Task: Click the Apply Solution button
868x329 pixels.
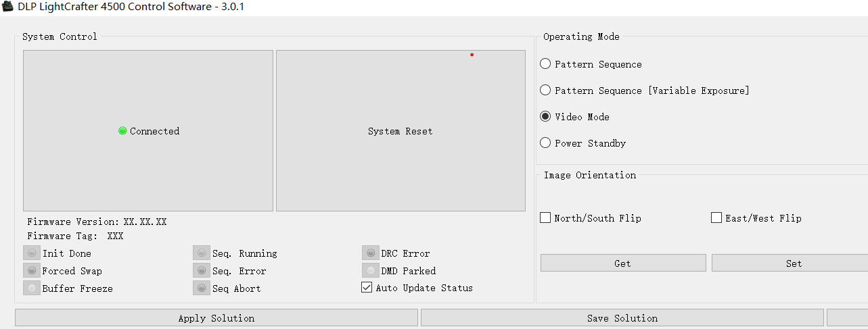Action: point(216,318)
